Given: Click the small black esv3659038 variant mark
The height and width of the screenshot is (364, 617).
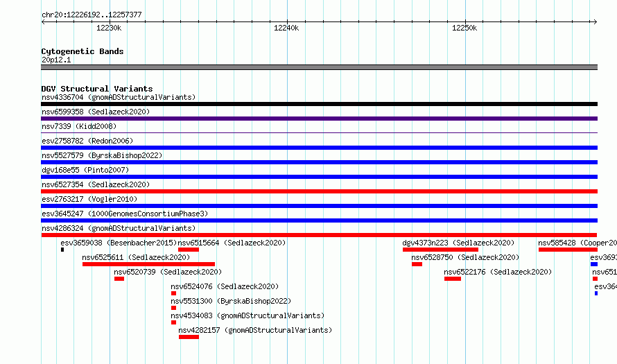Looking at the screenshot, I should pos(62,250).
